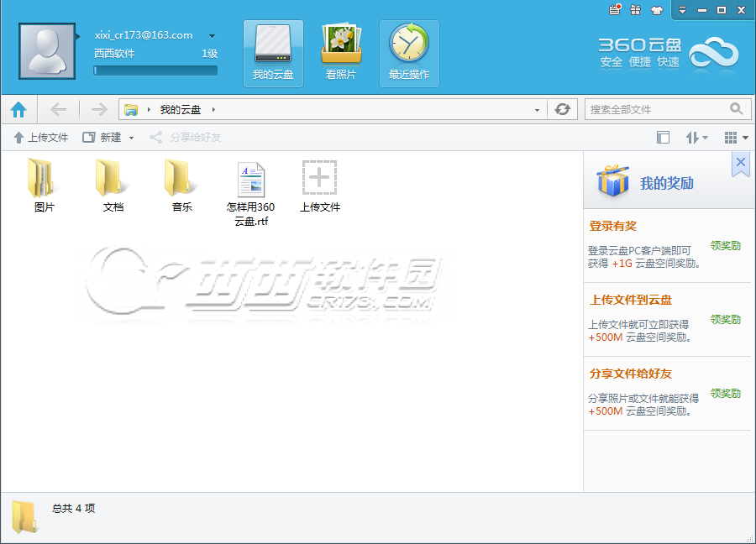Viewport: 756px width, 544px height.
Task: Click the 分享文件给好友 heading
Action: 631,374
